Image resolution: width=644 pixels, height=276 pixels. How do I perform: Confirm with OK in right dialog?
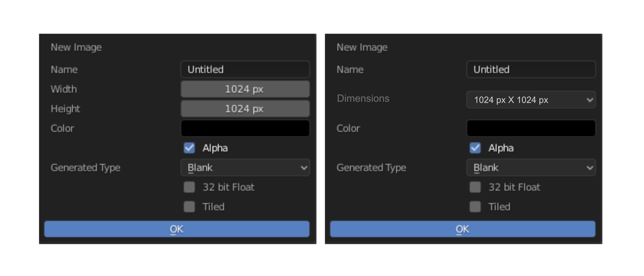(x=463, y=229)
